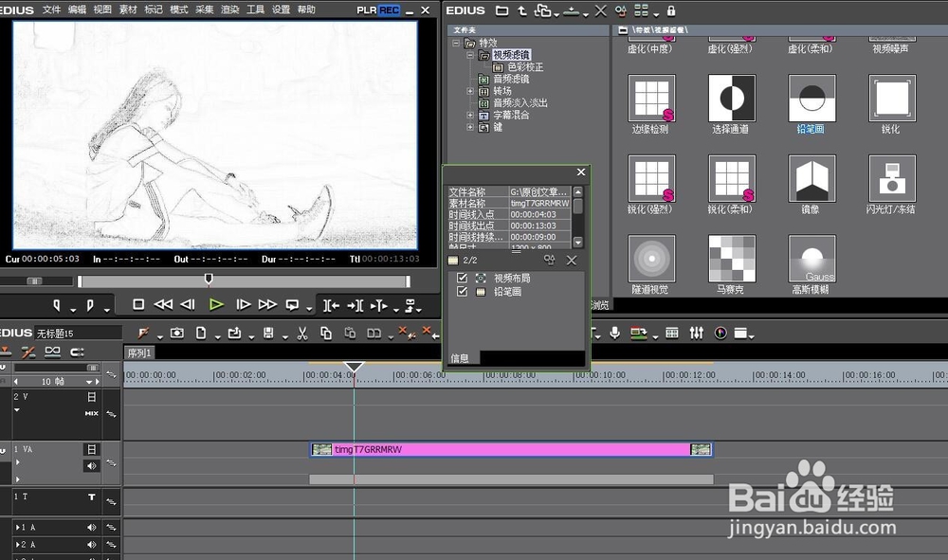The image size is (948, 560).
Task: Open the audio mixer sliders icon
Action: click(697, 333)
